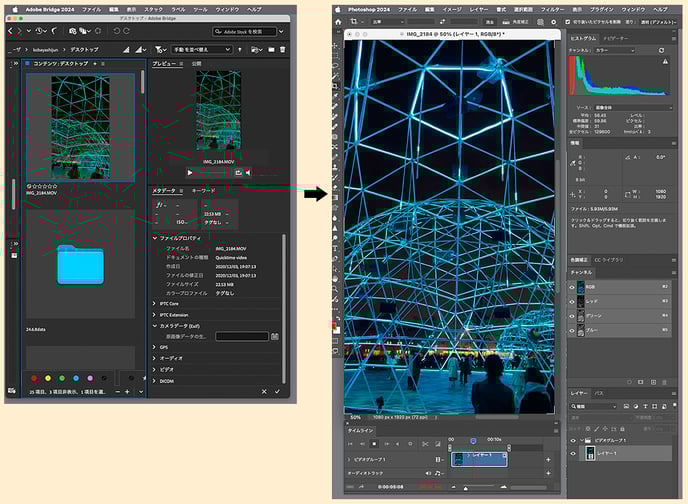Click the scissors split icon in Timeline

[424, 443]
